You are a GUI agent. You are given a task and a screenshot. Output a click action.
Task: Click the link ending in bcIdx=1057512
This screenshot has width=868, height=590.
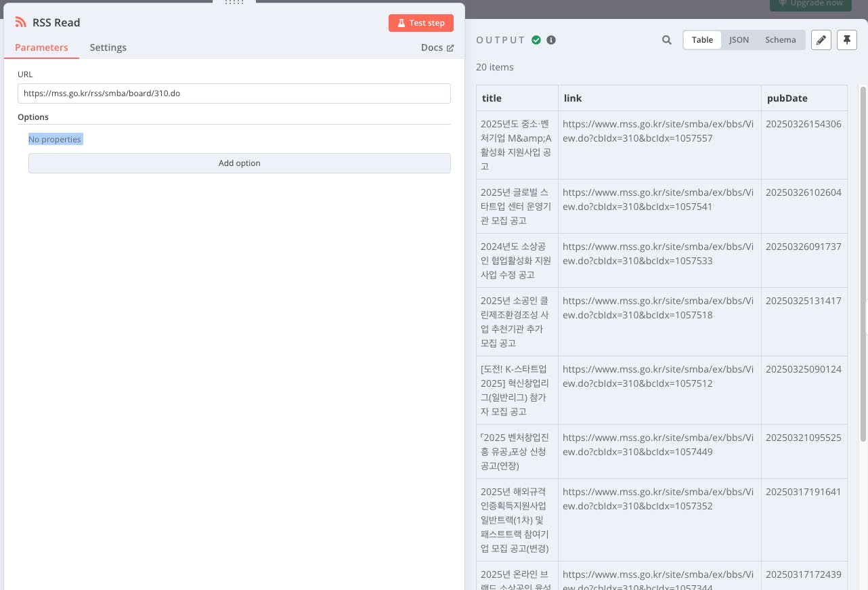657,377
